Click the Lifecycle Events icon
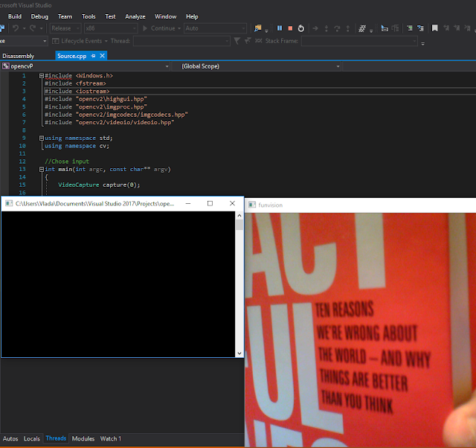Viewport: 476px width, 448px height. [x=55, y=41]
